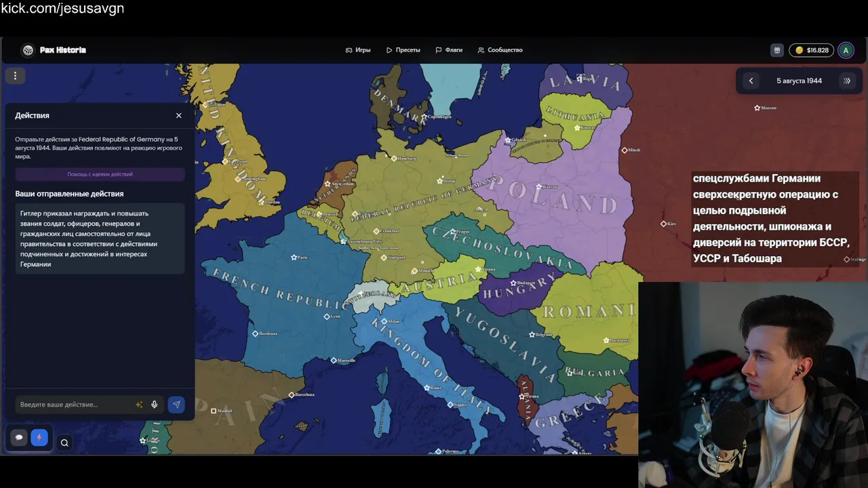
Task: Select the Stuttgart city marker
Action: (383, 258)
